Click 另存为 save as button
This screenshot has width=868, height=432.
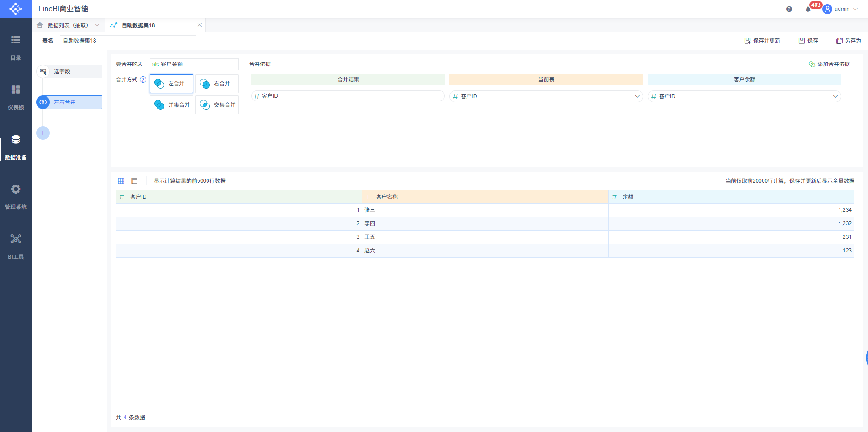pos(849,41)
